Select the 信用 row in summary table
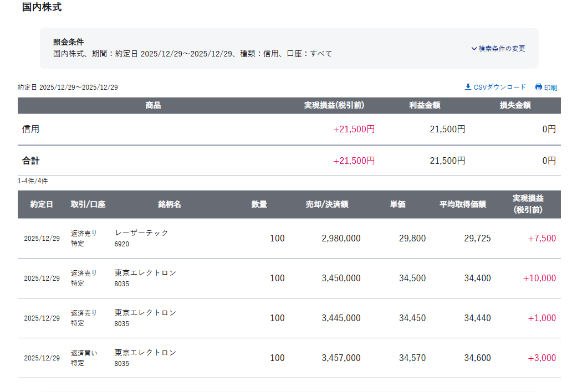Image resolution: width=572 pixels, height=392 pixels. pyautogui.click(x=31, y=129)
